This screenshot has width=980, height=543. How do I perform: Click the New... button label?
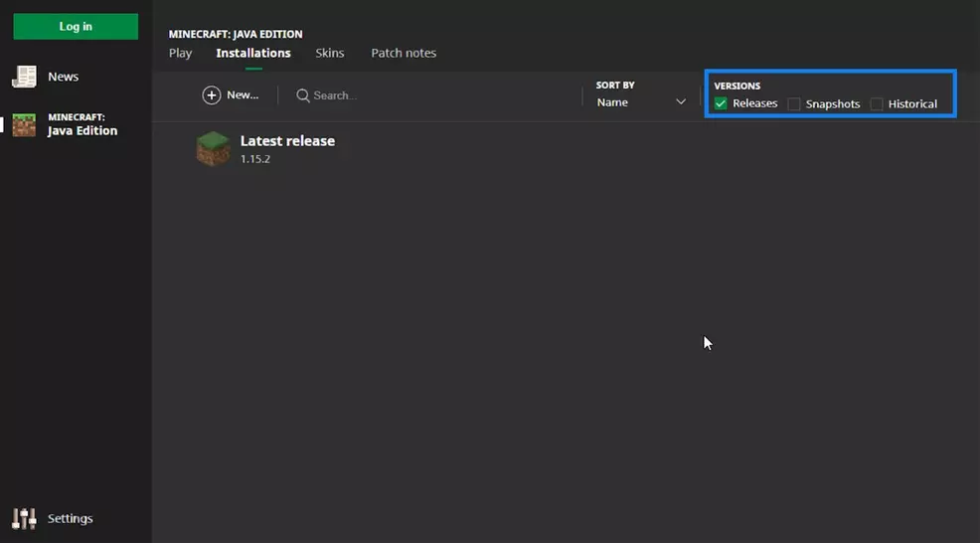243,95
